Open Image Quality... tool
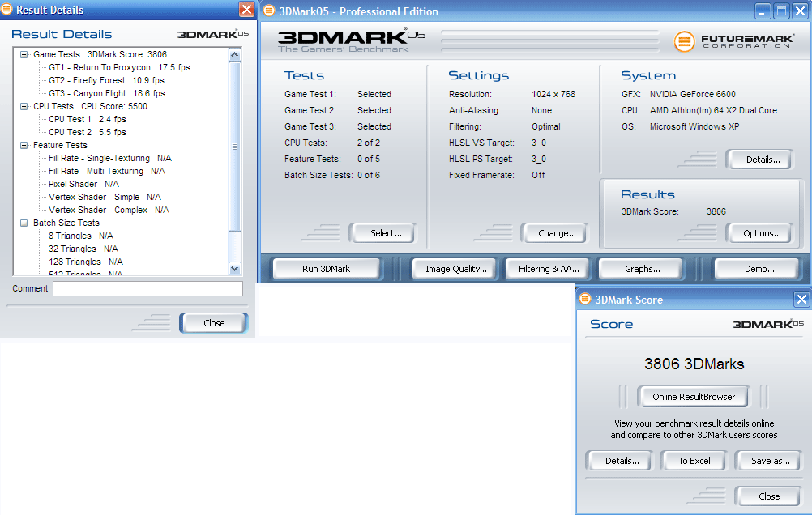 [454, 269]
